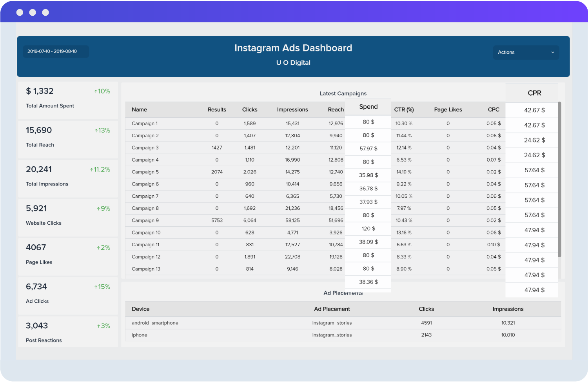Click the Instagram Ads Dashboard title
Viewport: 588px width, 382px height.
pyautogui.click(x=293, y=48)
